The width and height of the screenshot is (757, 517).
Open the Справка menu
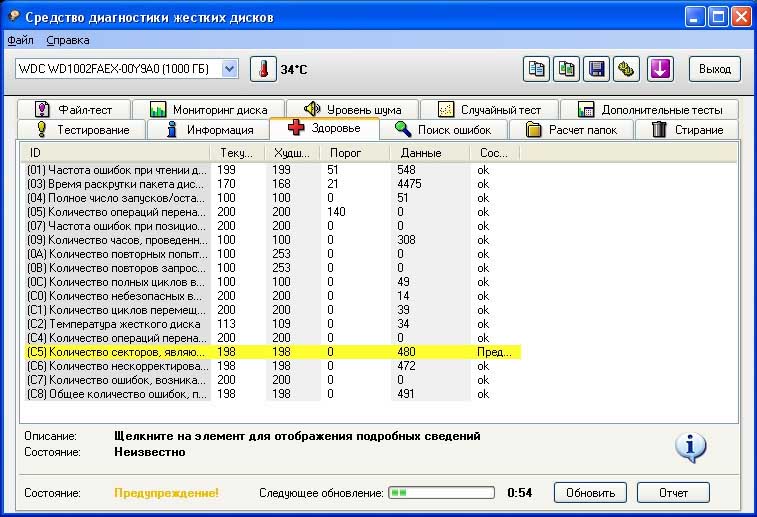tap(68, 40)
